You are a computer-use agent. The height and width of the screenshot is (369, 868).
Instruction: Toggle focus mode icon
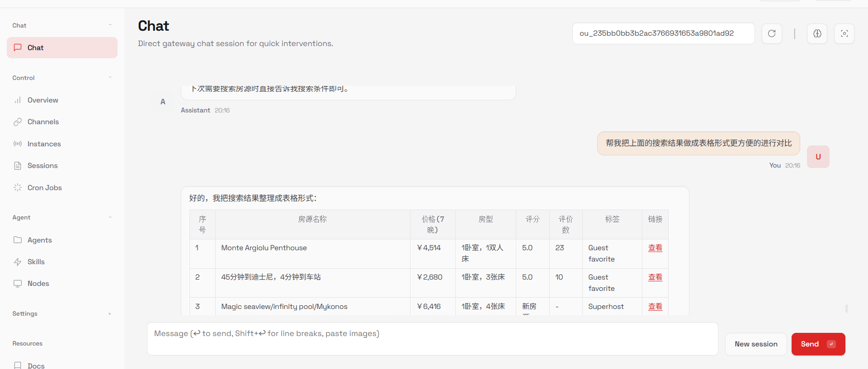click(x=844, y=33)
